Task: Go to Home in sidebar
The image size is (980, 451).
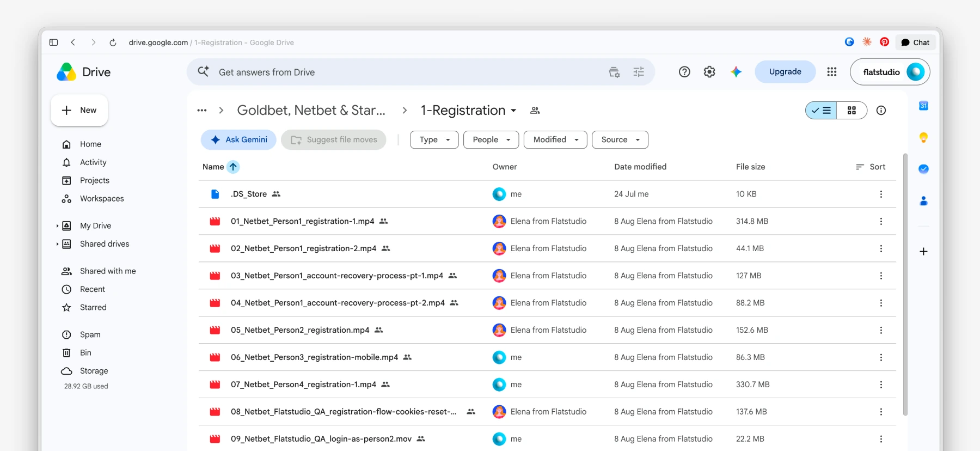Action: click(x=90, y=144)
